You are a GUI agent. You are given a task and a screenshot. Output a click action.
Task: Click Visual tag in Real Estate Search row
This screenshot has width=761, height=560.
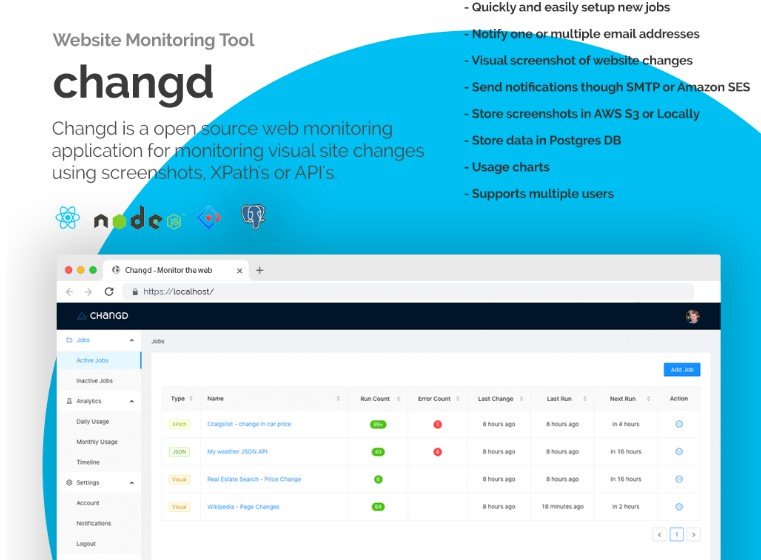(x=179, y=479)
